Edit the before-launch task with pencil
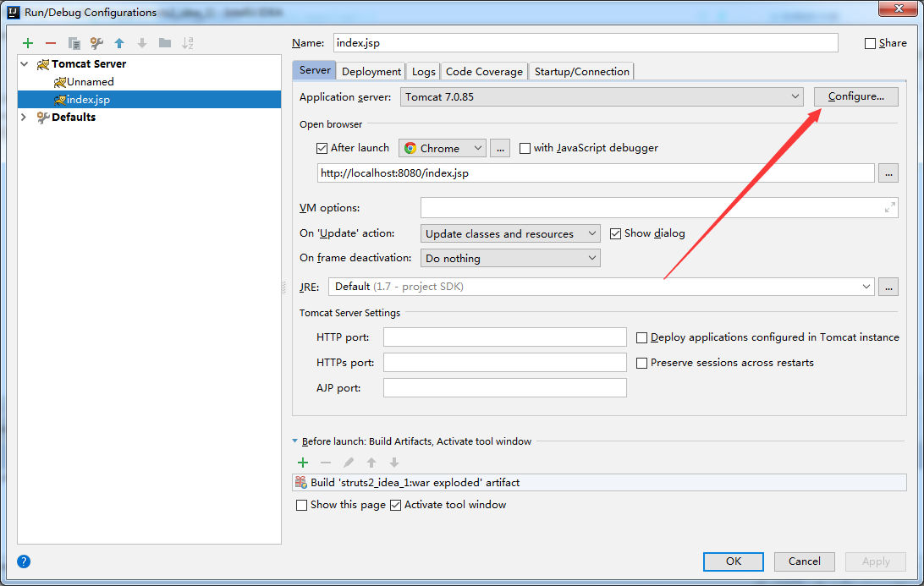The image size is (924, 586). 349,463
